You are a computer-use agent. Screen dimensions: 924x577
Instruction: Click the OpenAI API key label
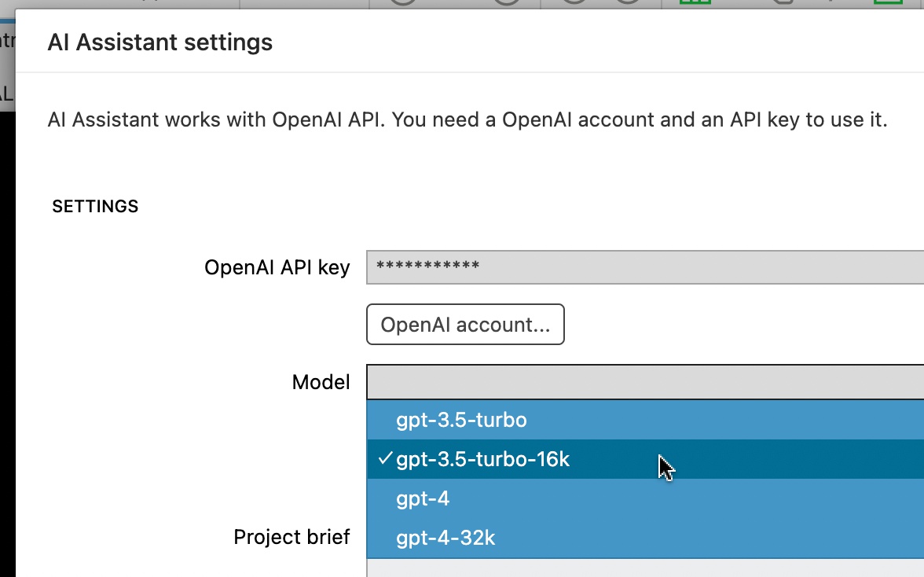pos(277,267)
